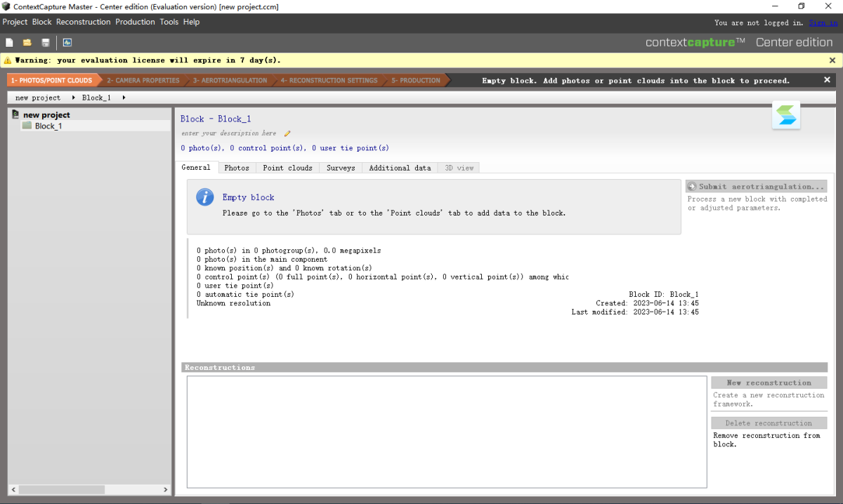Close the Empty block workflow message

[827, 80]
